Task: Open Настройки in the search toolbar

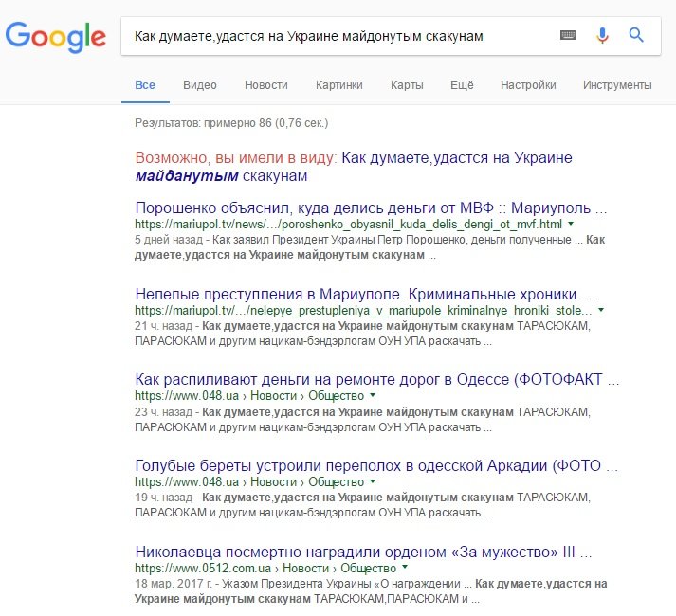Action: click(528, 85)
